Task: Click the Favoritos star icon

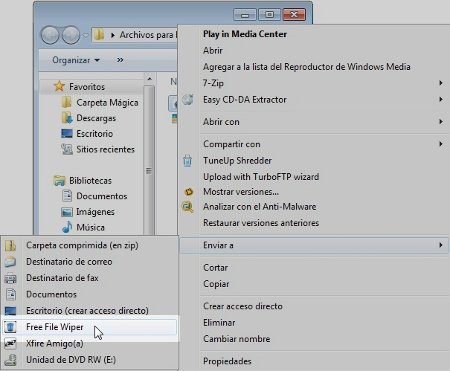Action: click(x=59, y=86)
